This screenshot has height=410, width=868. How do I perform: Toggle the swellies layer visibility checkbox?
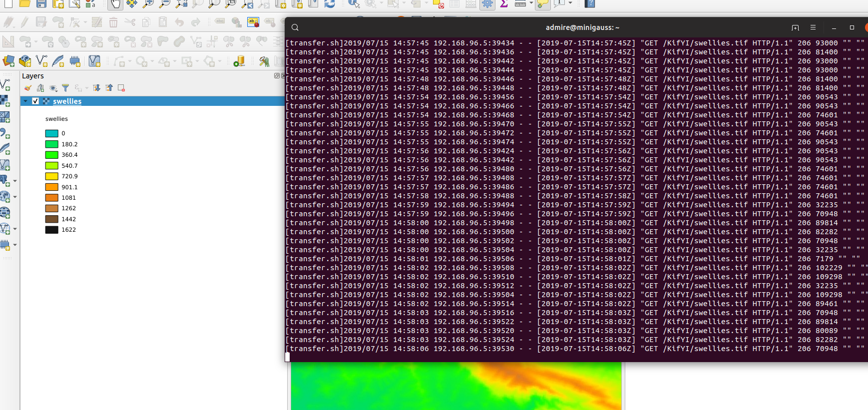point(35,101)
